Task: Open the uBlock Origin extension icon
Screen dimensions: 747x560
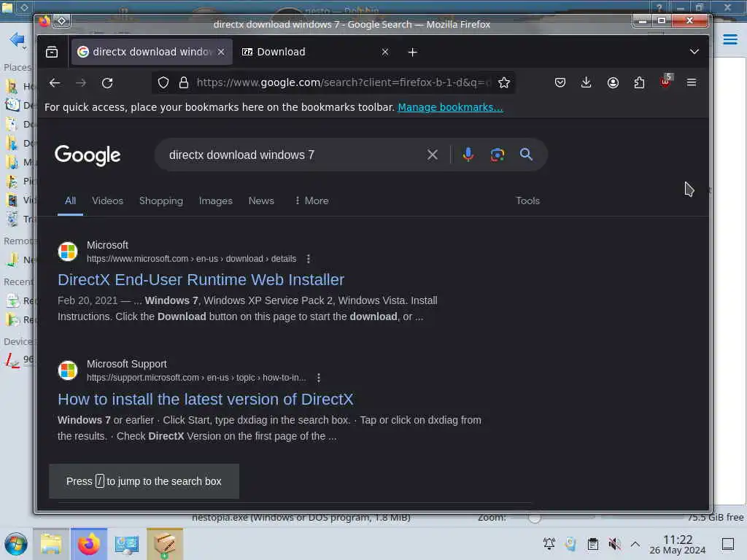Action: pos(665,82)
